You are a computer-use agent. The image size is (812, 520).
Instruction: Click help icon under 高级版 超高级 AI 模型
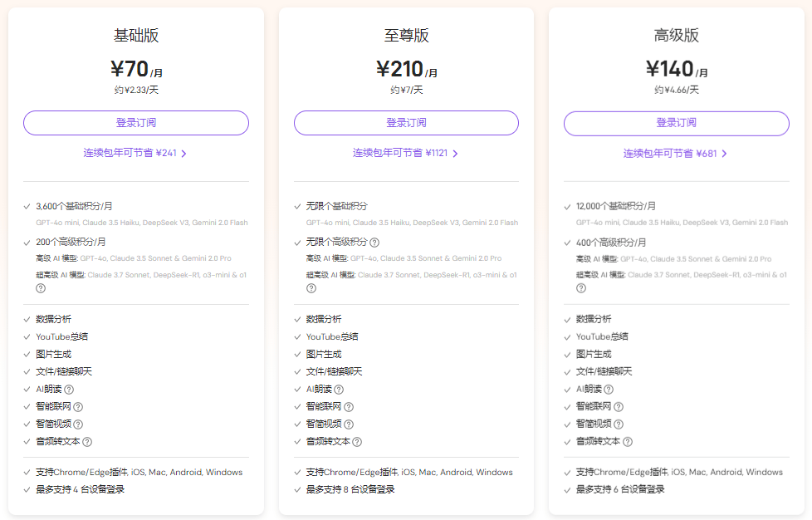[x=581, y=288]
